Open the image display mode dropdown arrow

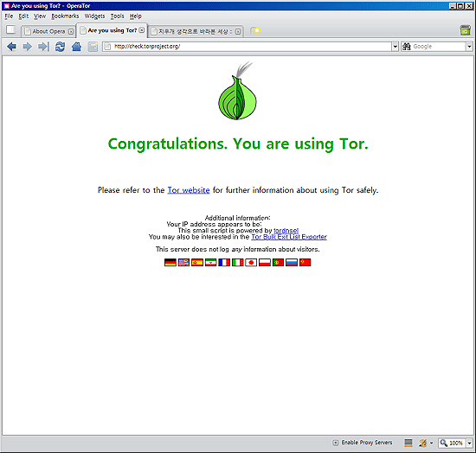click(431, 443)
